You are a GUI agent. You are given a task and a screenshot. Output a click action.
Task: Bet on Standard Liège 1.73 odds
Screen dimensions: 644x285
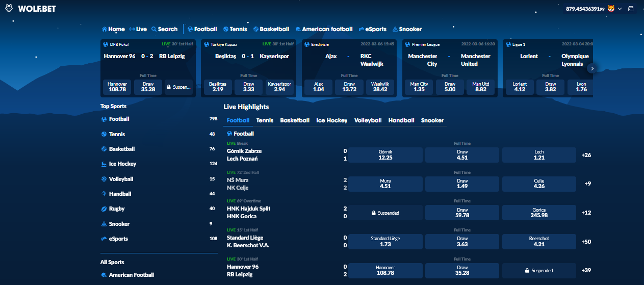click(x=385, y=242)
